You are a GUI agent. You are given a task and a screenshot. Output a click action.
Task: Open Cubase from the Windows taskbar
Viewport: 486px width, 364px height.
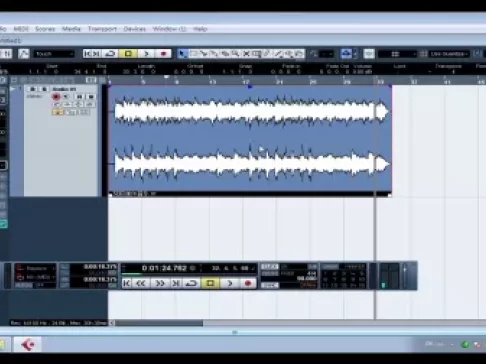click(x=28, y=344)
